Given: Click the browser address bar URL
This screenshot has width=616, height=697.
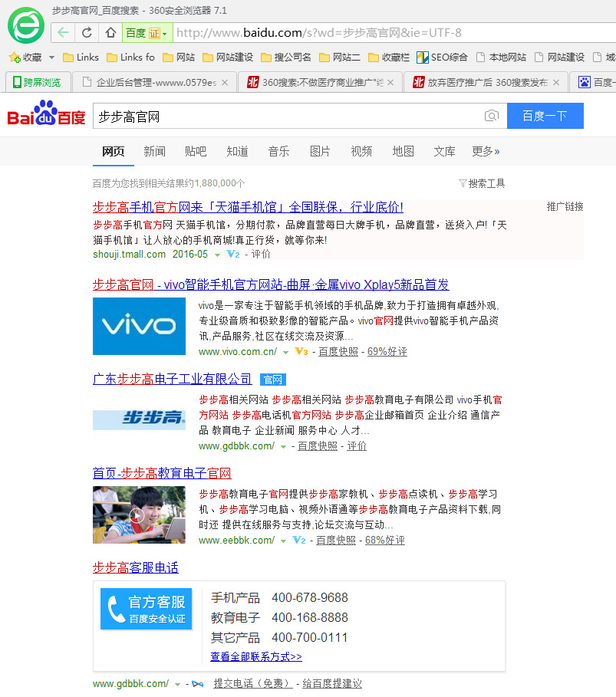Looking at the screenshot, I should click(x=319, y=33).
